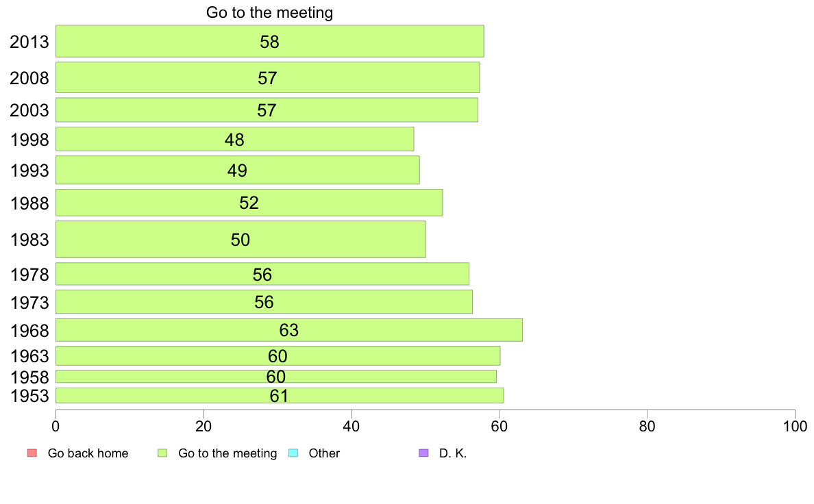This screenshot has height=504, width=814.
Task: Click the Go back home legend label
Action: click(88, 453)
